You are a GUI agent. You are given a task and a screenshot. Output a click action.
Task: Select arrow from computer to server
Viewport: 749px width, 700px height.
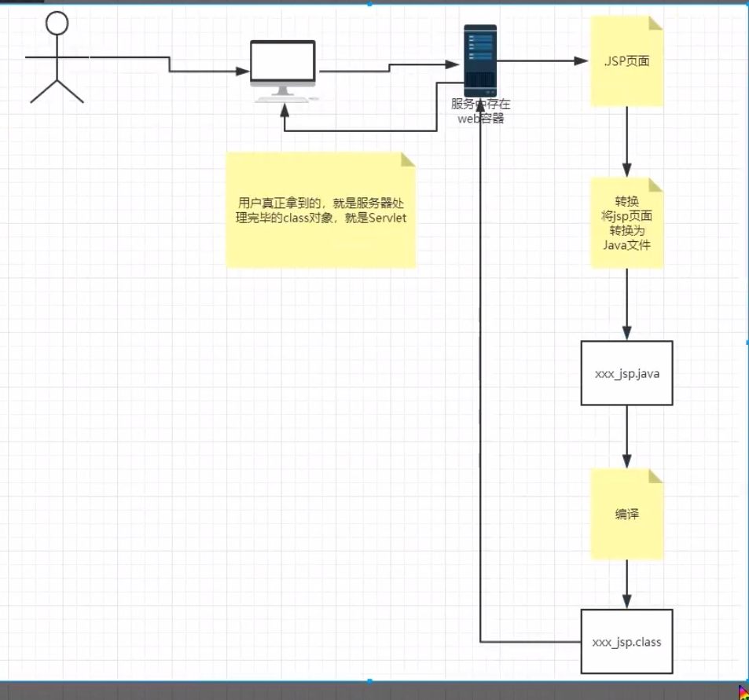[388, 66]
